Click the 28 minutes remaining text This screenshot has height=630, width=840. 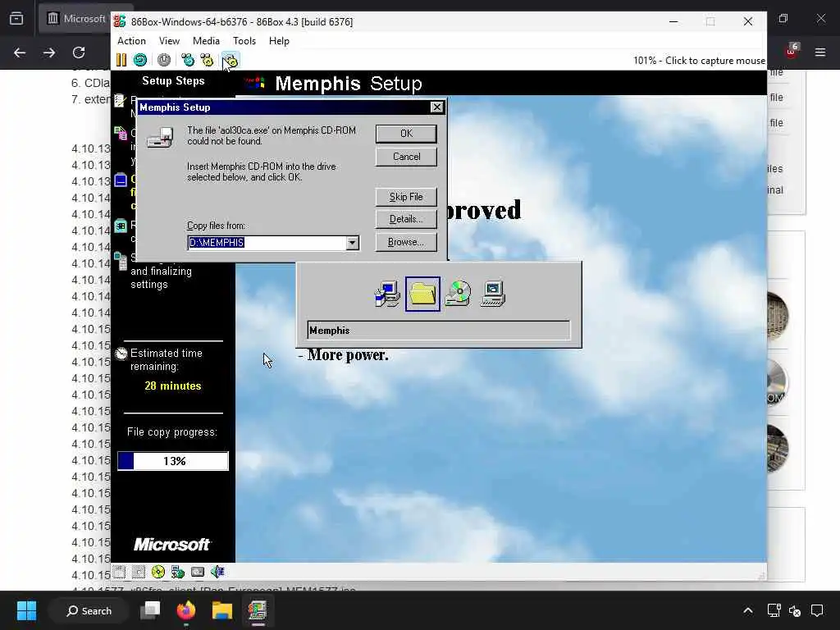(x=173, y=386)
